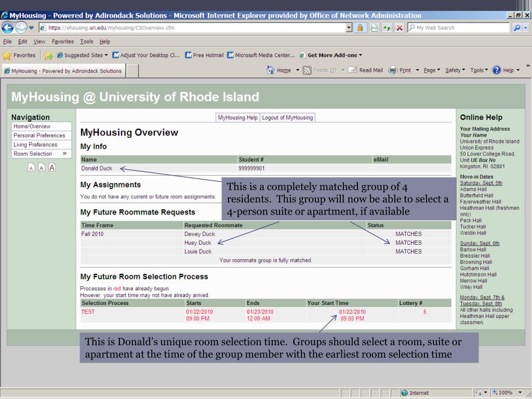Open the search provider dropdown arrow
Screen dimensions: 532x399
click(526, 28)
